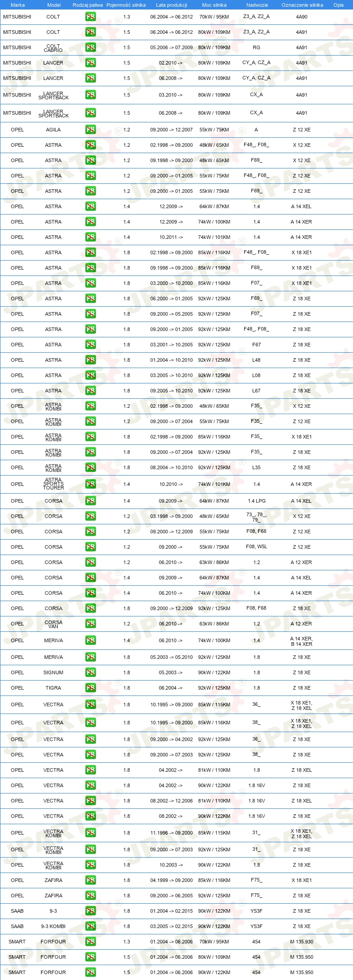Screen dimensions: 353x980
Task: Click the Oznaczenie silnika column header
Action: [302, 5]
